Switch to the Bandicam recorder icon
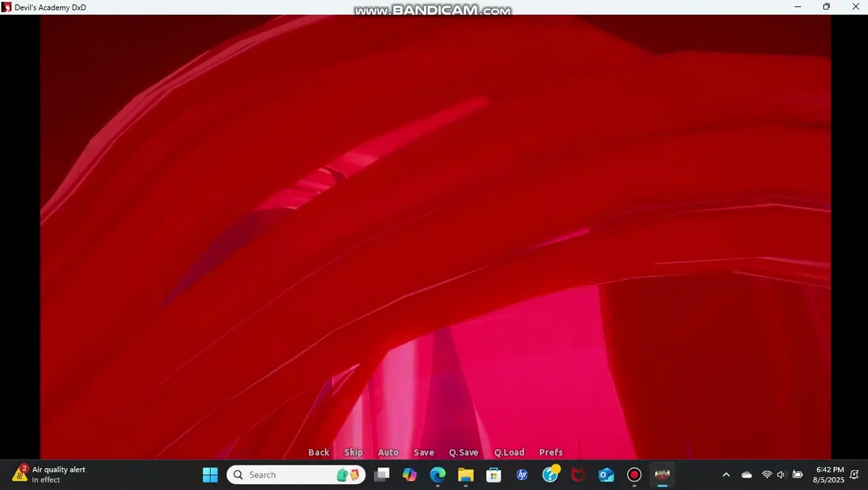 click(634, 474)
